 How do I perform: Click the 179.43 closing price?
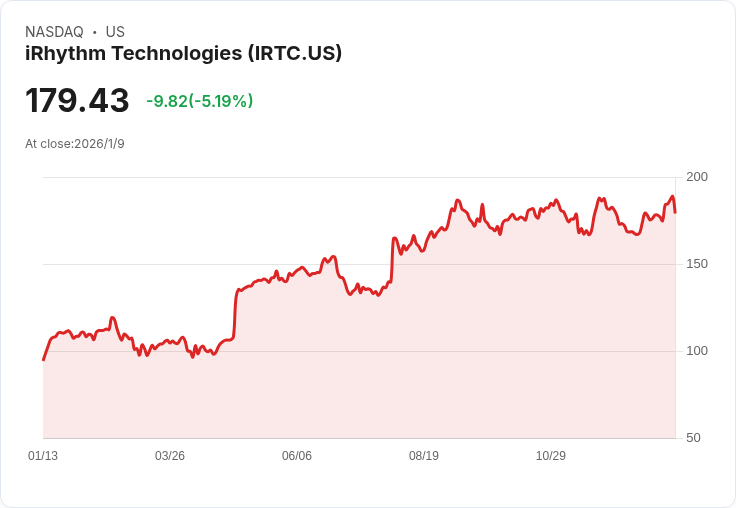[77, 101]
